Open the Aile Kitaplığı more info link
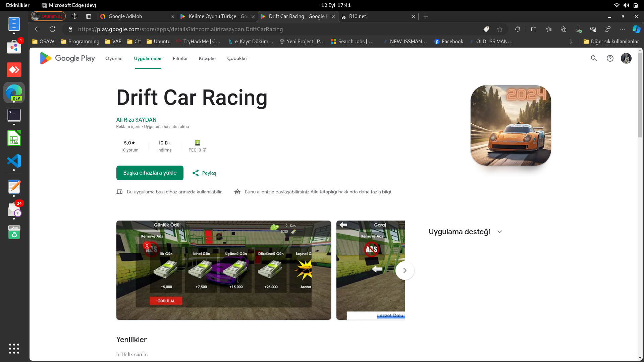Screen dimensions: 644x362 click(351, 192)
